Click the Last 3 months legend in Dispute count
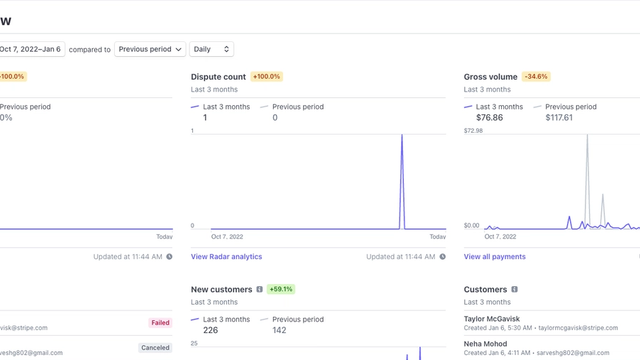The image size is (640, 360). click(x=220, y=107)
